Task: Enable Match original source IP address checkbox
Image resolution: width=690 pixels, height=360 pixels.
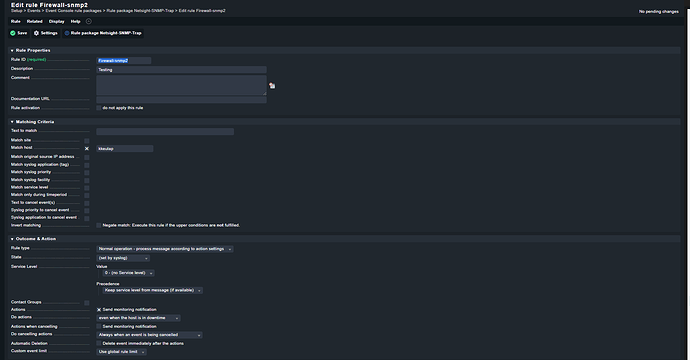Action: click(87, 157)
